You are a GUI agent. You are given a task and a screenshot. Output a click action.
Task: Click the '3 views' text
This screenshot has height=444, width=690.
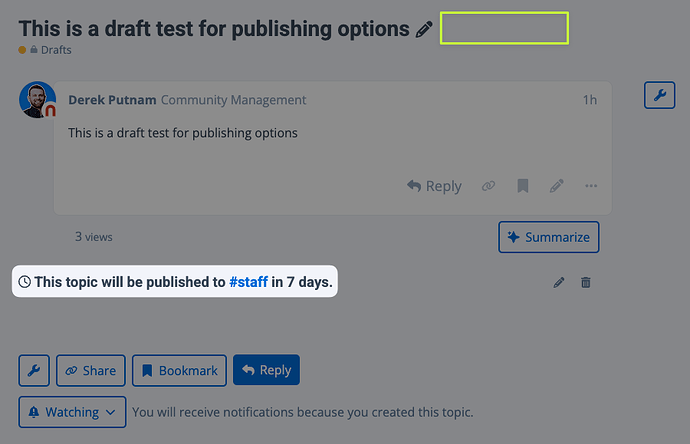coord(94,237)
